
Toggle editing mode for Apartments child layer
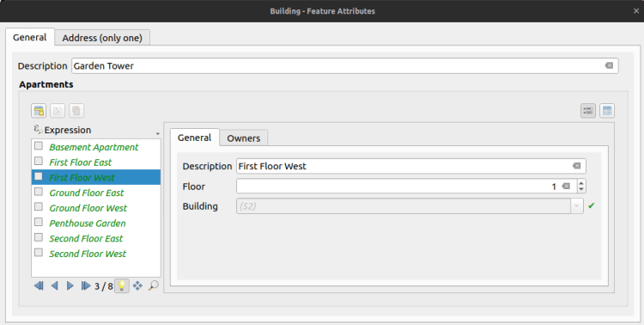[x=39, y=111]
